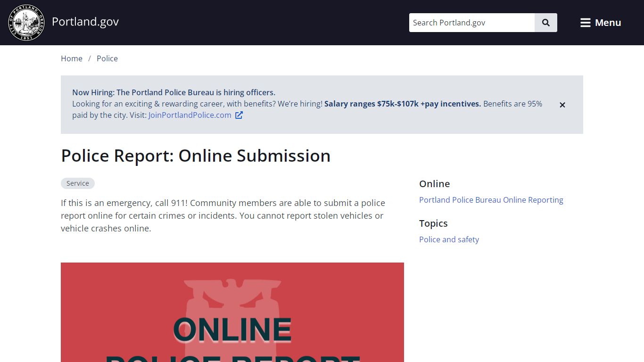This screenshot has height=362, width=644.
Task: Click the Topics sidebar heading
Action: point(433,223)
